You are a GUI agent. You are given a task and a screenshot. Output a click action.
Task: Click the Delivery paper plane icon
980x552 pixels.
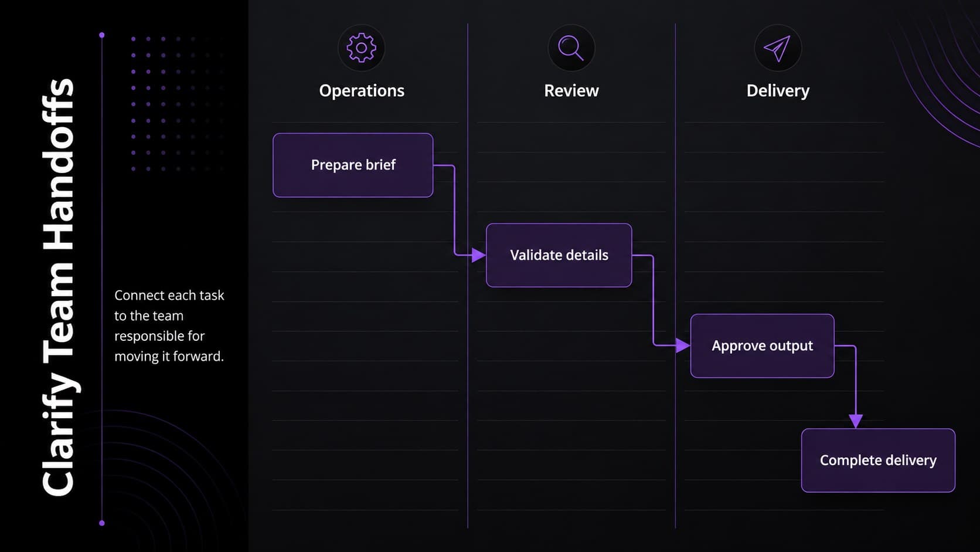click(778, 48)
